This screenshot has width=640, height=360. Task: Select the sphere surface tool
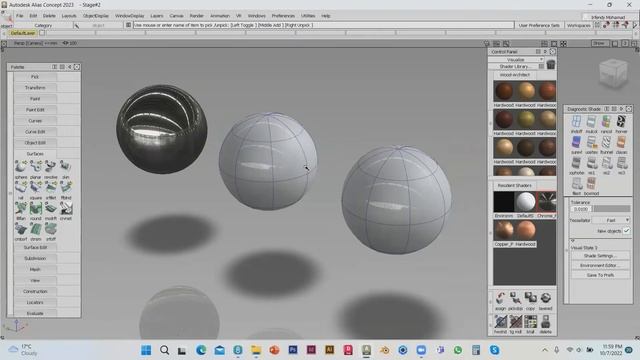pyautogui.click(x=21, y=167)
